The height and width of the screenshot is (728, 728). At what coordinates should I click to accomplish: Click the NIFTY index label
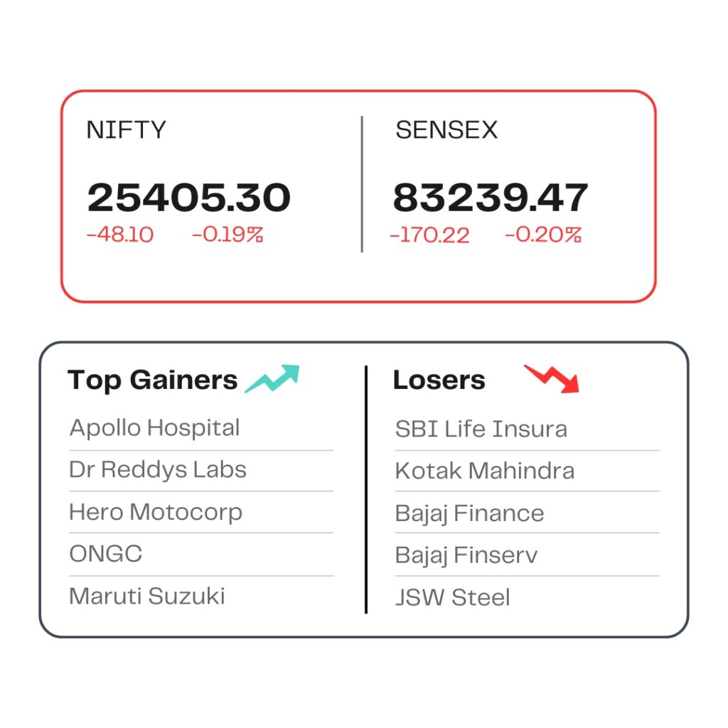[127, 129]
